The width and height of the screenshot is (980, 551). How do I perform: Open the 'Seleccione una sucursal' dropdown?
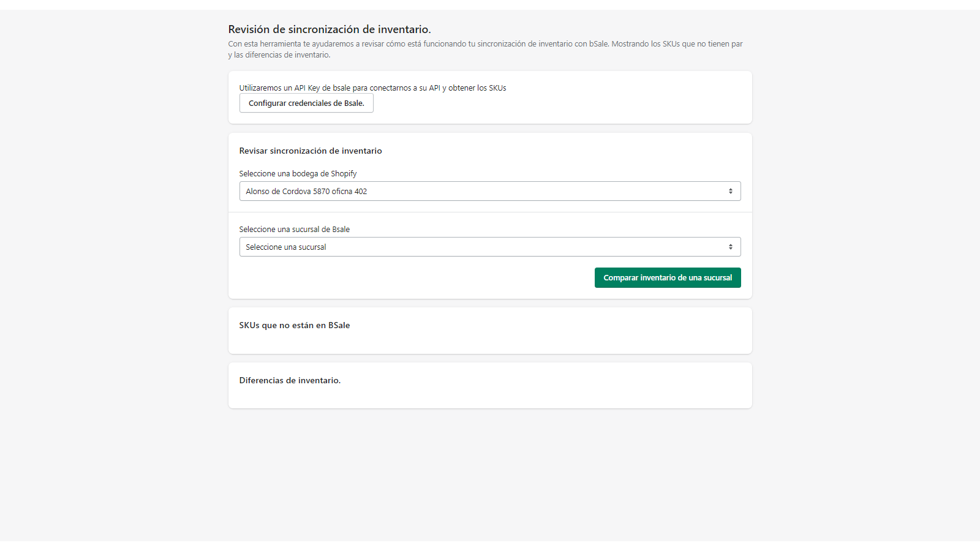pyautogui.click(x=490, y=247)
